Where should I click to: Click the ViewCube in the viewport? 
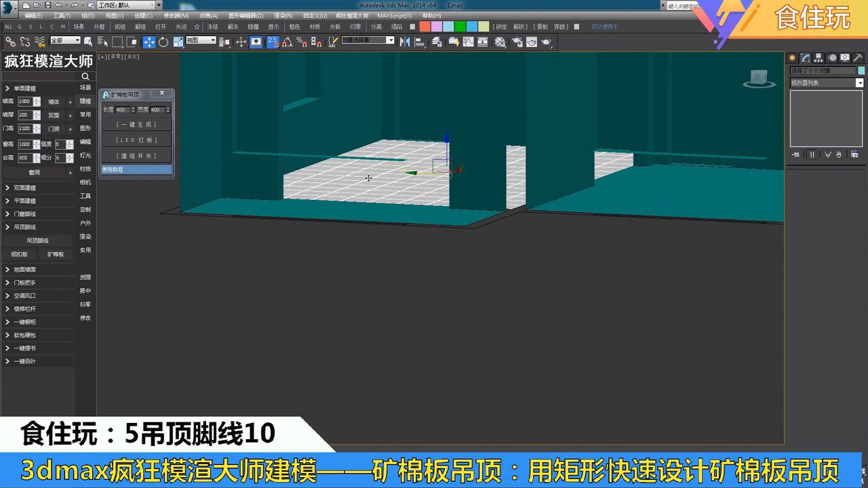(759, 78)
